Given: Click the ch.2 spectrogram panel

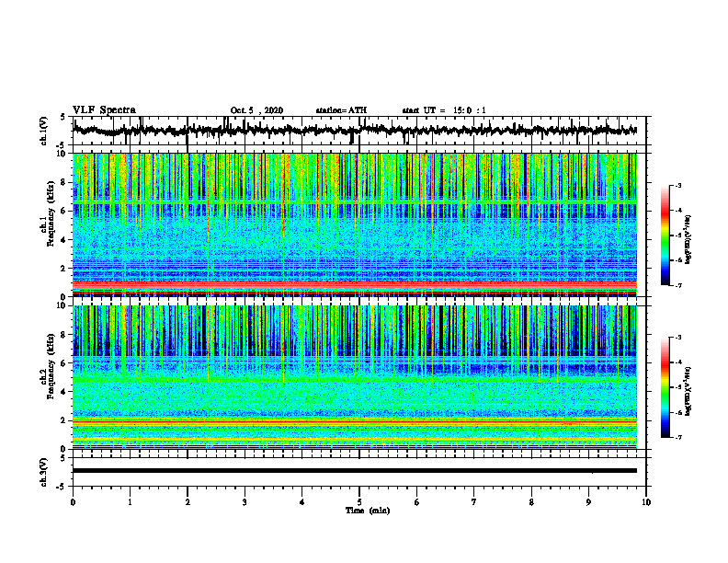Looking at the screenshot, I should point(355,377).
